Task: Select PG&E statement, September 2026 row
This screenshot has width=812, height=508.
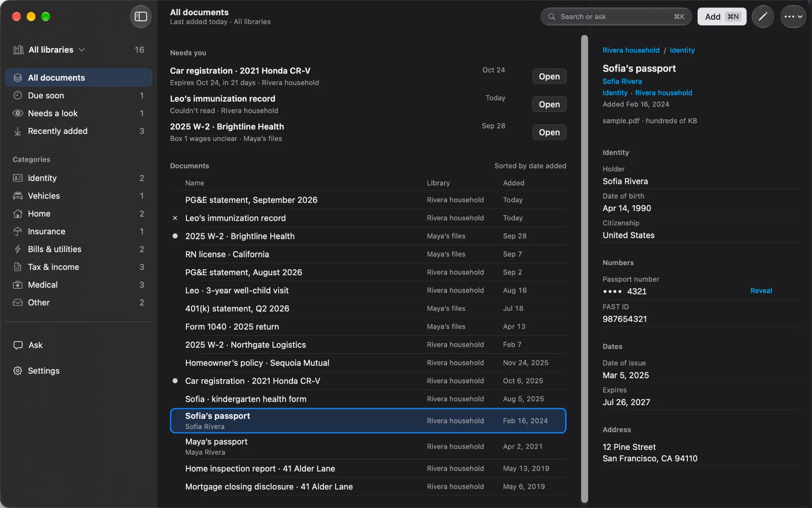Action: (368, 200)
